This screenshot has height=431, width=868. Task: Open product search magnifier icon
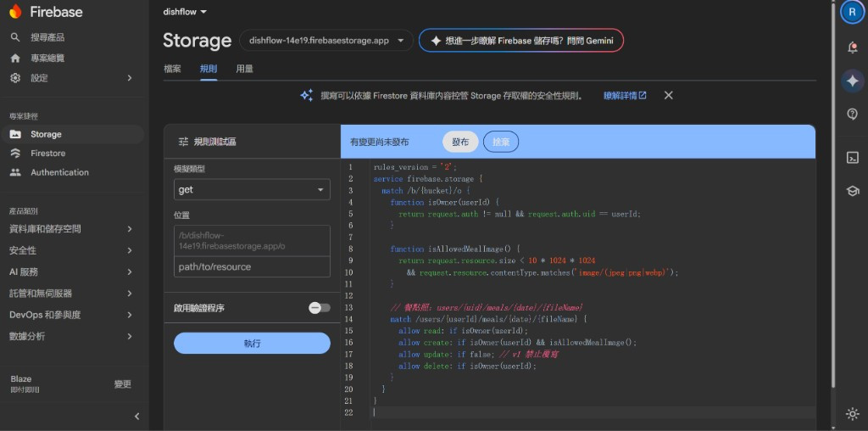point(15,37)
